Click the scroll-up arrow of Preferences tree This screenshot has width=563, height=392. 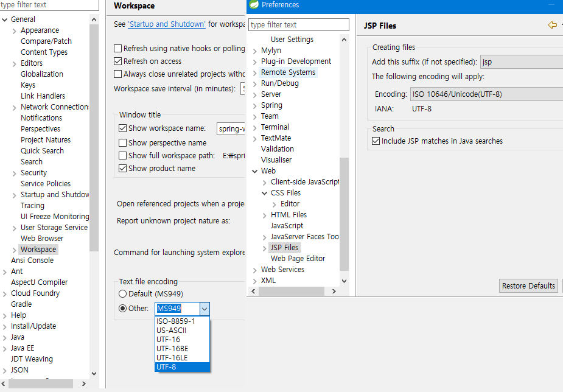tap(344, 40)
